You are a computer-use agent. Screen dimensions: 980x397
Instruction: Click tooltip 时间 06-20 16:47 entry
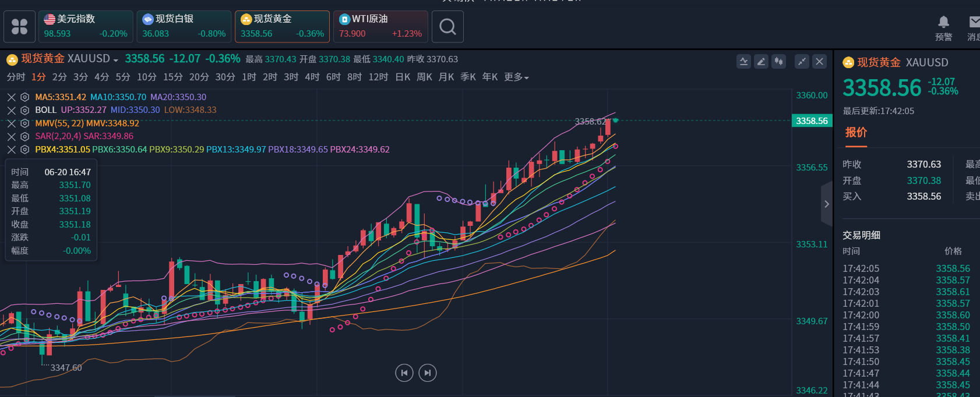[51, 172]
